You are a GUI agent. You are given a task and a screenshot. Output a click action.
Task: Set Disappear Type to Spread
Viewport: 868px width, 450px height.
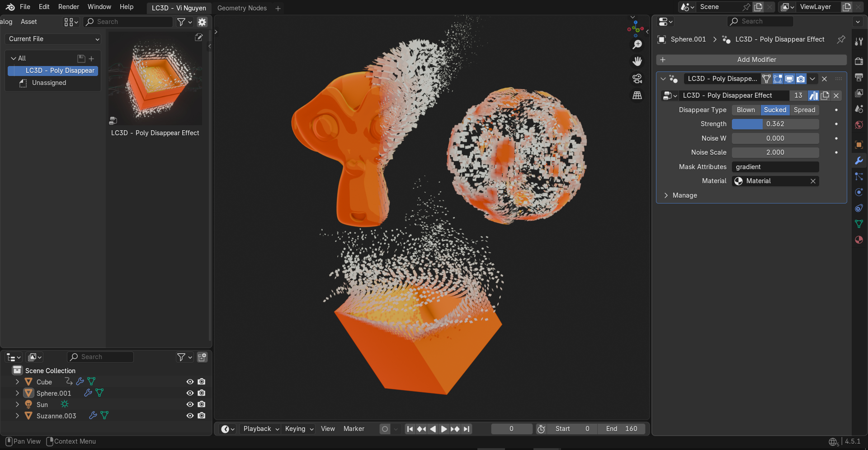804,110
